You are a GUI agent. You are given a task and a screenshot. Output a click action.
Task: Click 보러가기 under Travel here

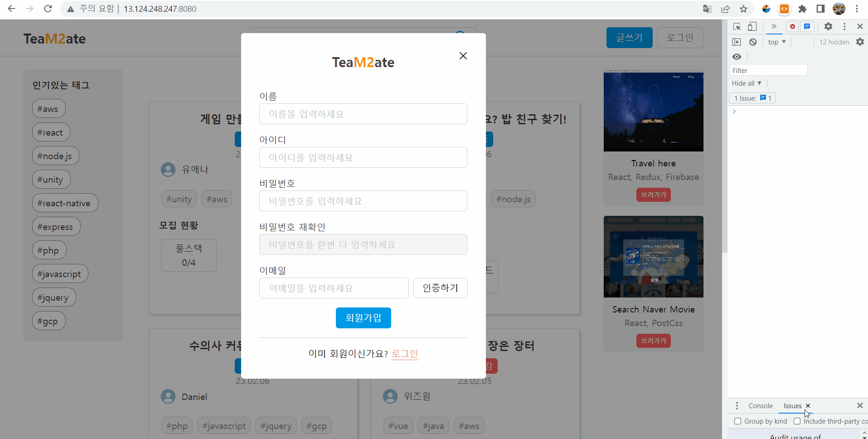pyautogui.click(x=653, y=195)
